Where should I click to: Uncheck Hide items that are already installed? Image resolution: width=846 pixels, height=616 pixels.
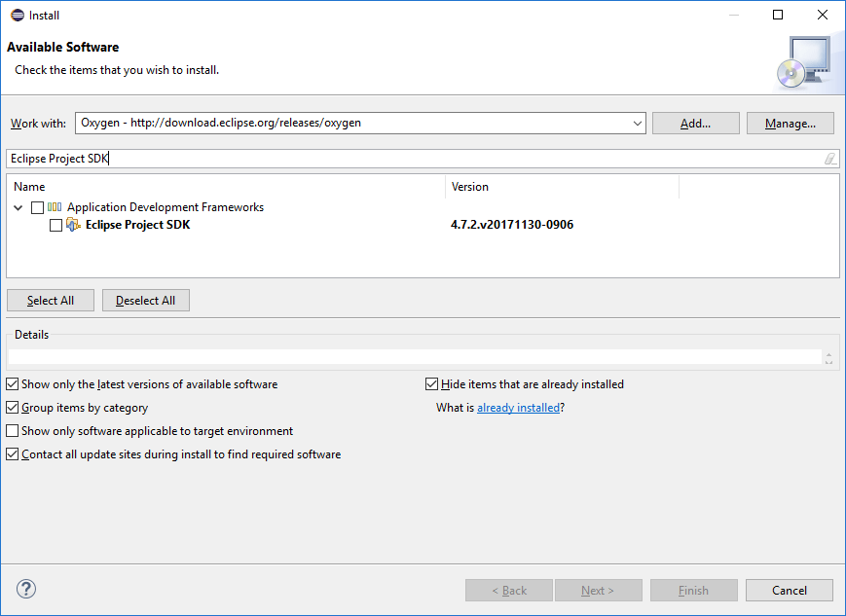(431, 383)
